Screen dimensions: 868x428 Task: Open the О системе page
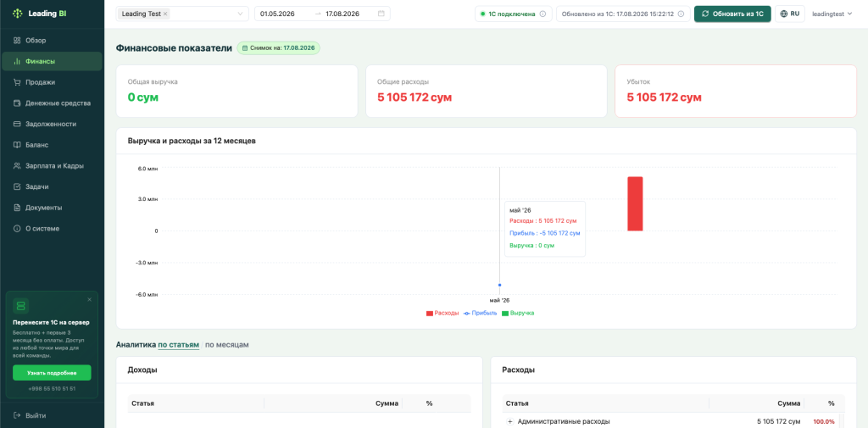[x=52, y=229]
